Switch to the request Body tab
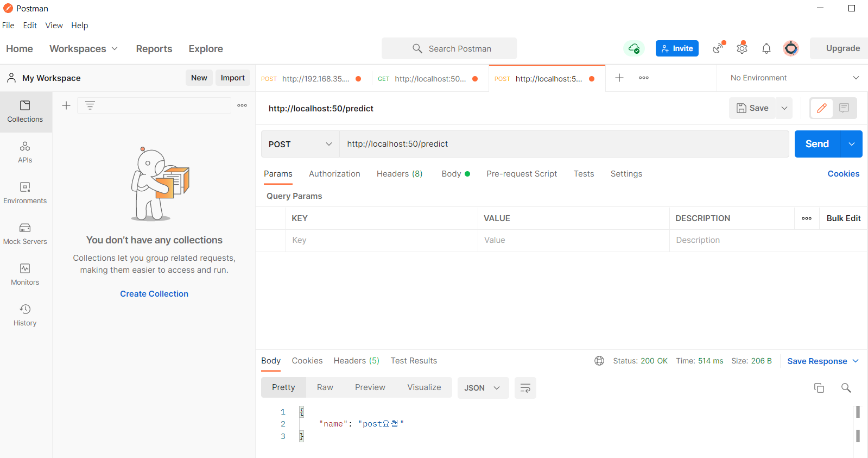868x458 pixels. (455, 174)
